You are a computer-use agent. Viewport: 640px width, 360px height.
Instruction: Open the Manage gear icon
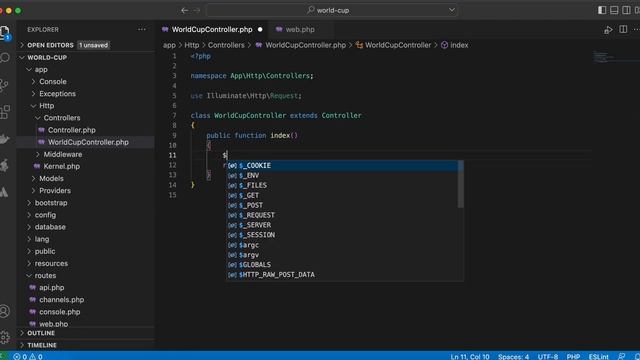[x=4, y=337]
